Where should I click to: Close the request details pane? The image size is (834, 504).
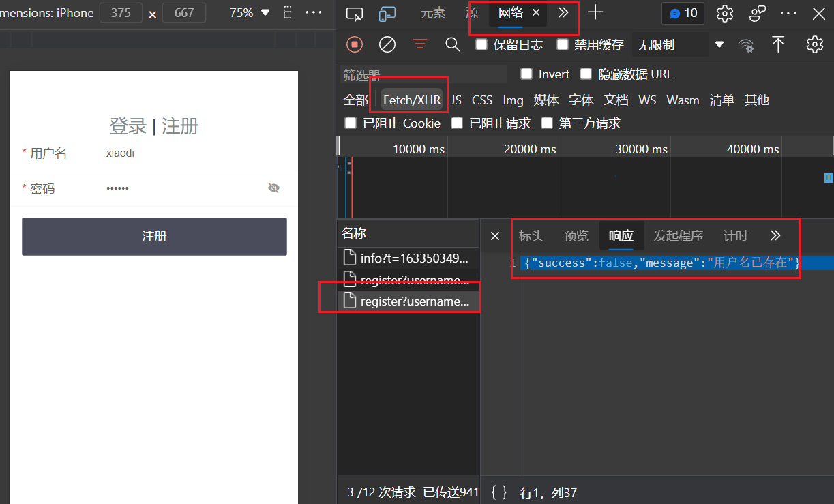tap(495, 236)
